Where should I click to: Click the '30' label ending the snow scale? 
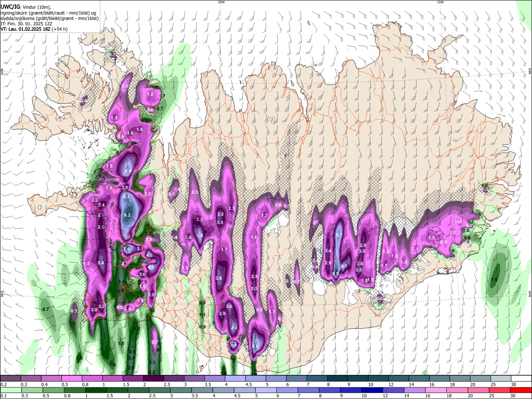click(x=513, y=384)
